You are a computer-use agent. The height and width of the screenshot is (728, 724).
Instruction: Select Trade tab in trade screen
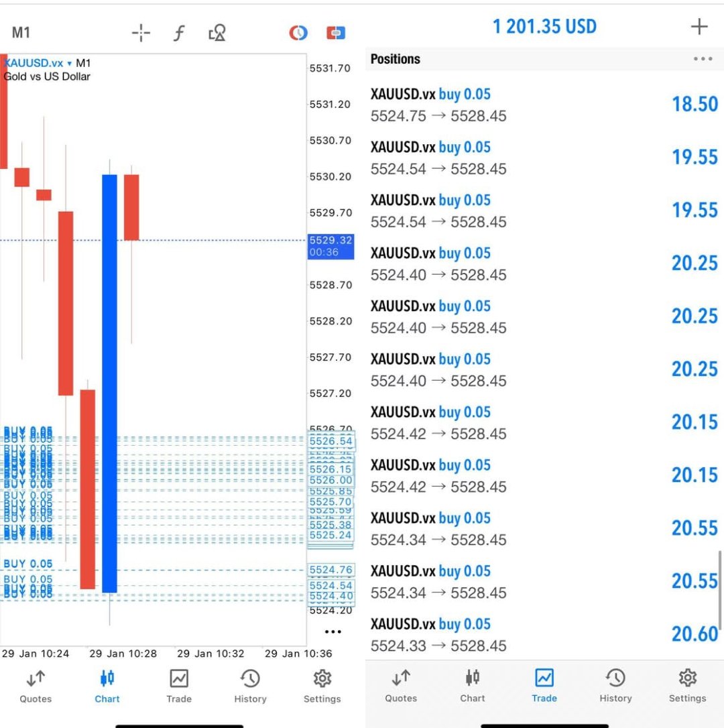[544, 686]
